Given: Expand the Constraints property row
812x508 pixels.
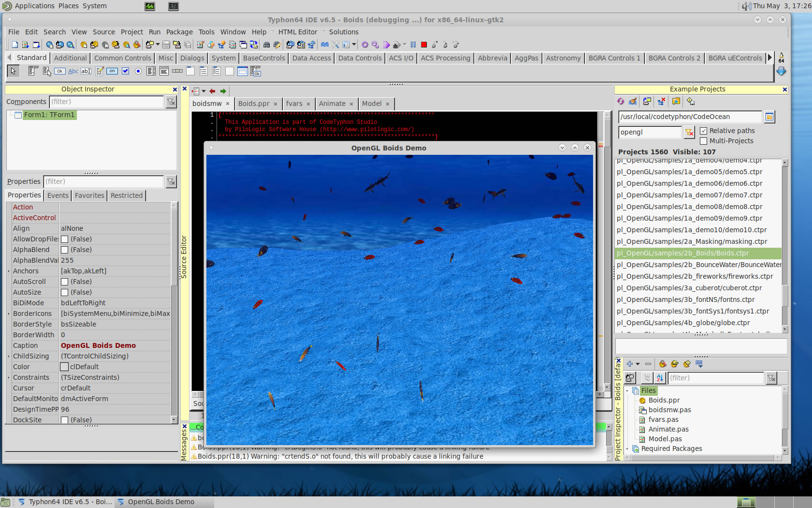Looking at the screenshot, I should (9, 377).
